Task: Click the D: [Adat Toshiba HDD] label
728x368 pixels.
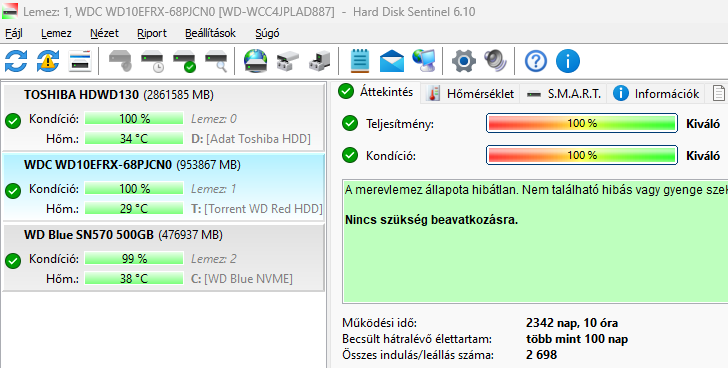Action: coord(251,139)
